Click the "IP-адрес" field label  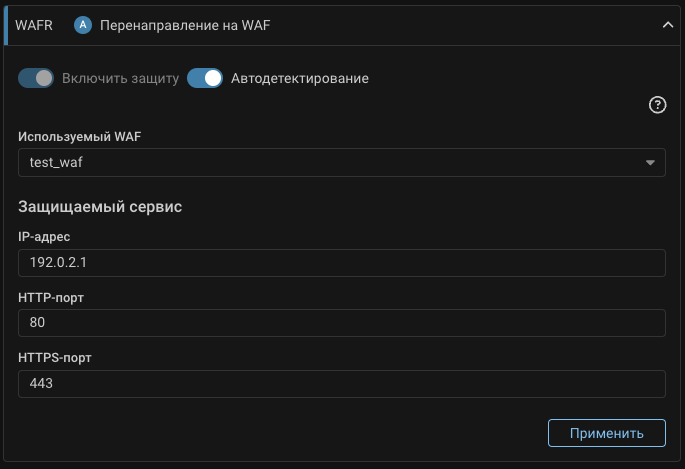[44, 236]
